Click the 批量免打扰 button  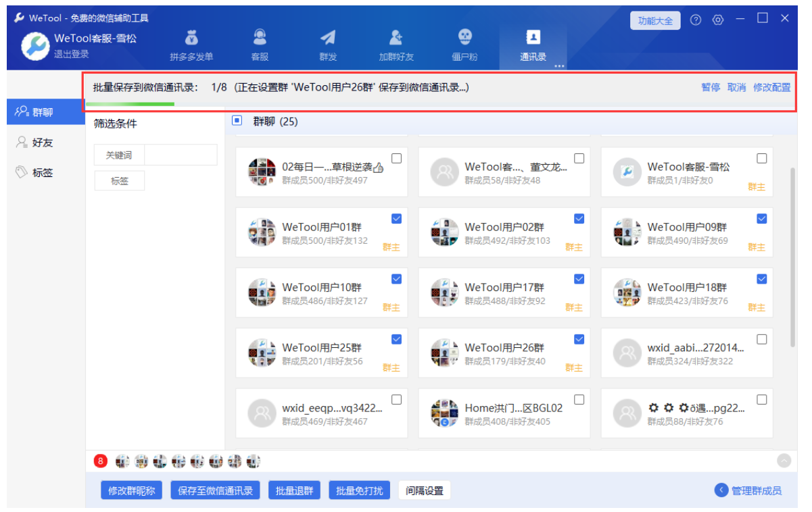point(360,490)
